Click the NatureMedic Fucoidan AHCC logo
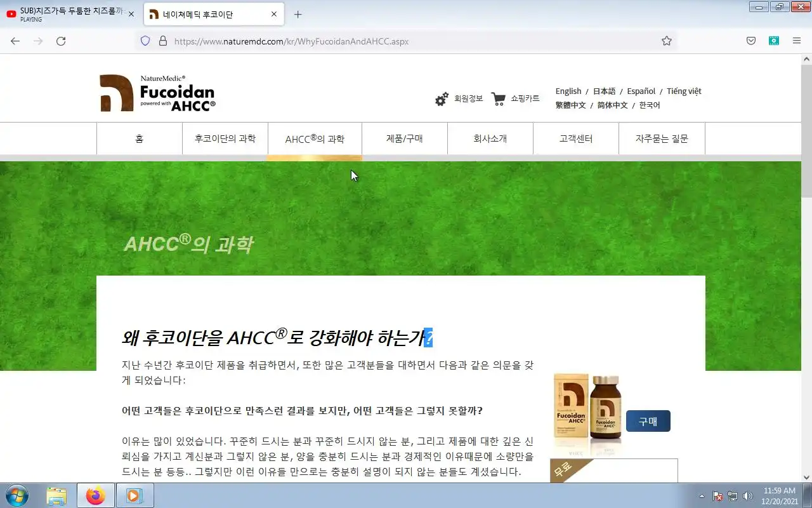This screenshot has height=508, width=812. (157, 93)
